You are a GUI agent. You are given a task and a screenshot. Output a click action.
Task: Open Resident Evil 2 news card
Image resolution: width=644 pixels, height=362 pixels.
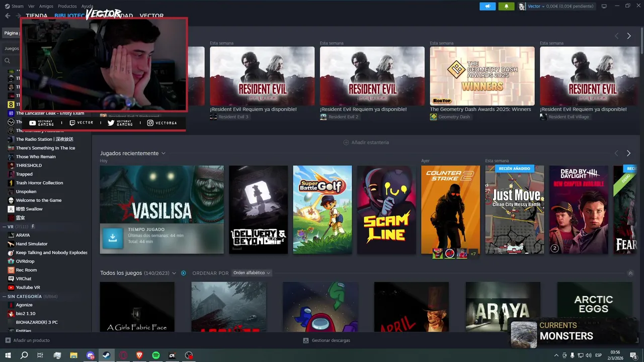[x=372, y=76]
